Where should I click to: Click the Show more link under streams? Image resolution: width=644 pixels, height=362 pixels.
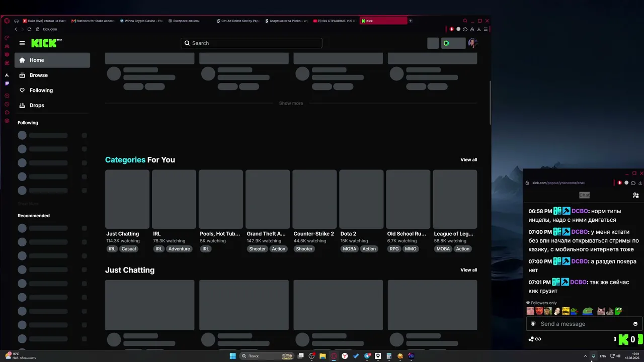(x=291, y=103)
